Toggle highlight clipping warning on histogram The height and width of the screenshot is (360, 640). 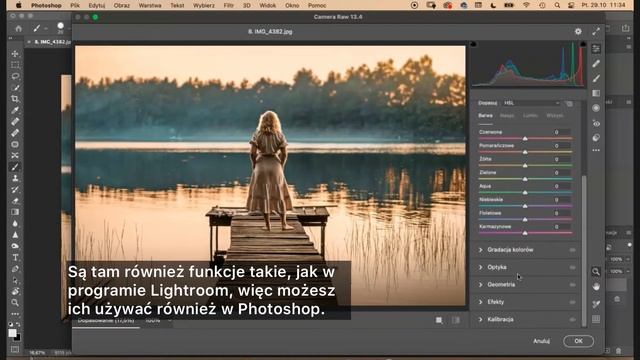coord(583,44)
